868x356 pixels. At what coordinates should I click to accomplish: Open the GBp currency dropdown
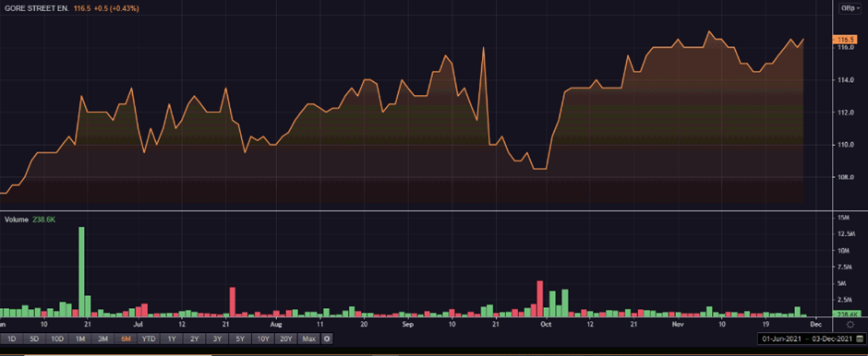tap(850, 7)
